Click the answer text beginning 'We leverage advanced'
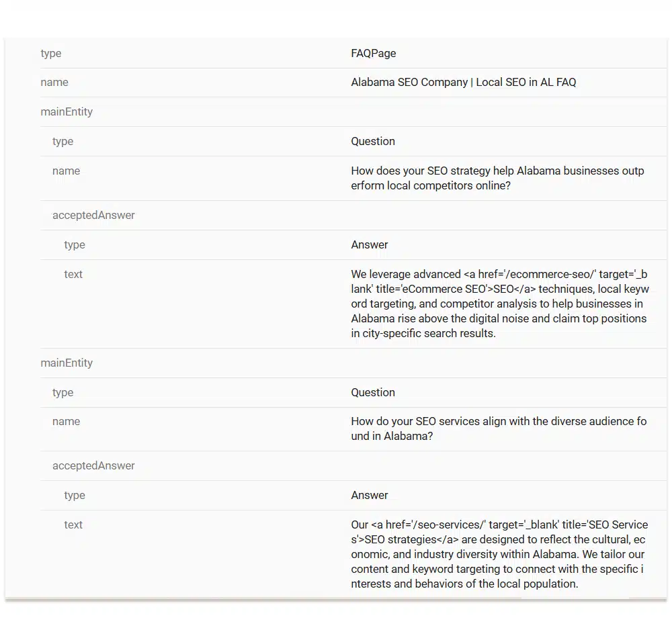672x636 pixels. 499,304
